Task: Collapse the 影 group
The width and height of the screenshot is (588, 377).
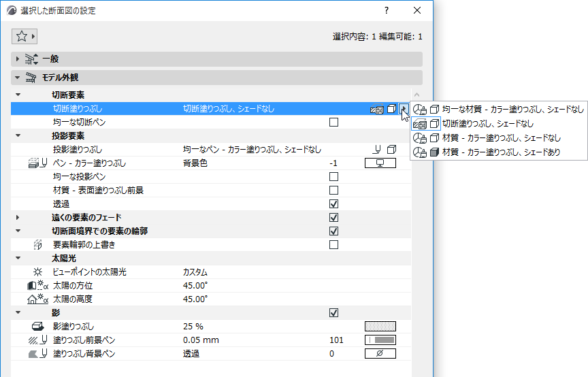Action: pyautogui.click(x=18, y=312)
